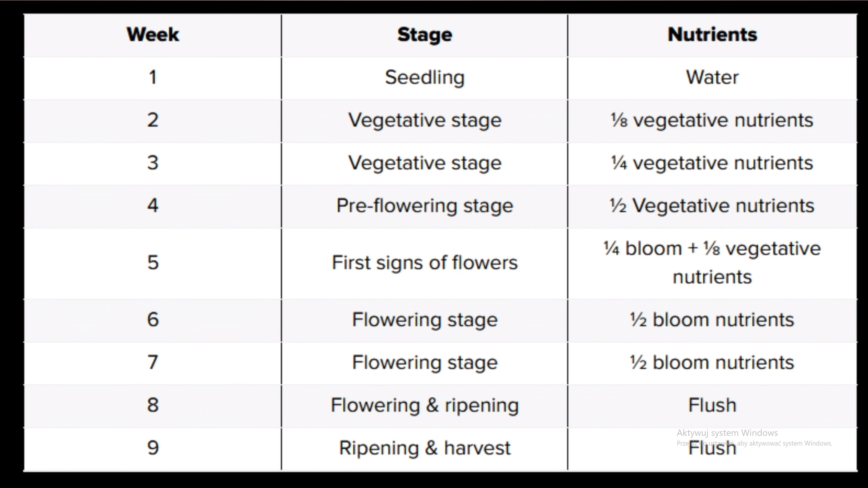Select the Seedling stage cell
Screen dimensions: 868x488
pos(425,78)
